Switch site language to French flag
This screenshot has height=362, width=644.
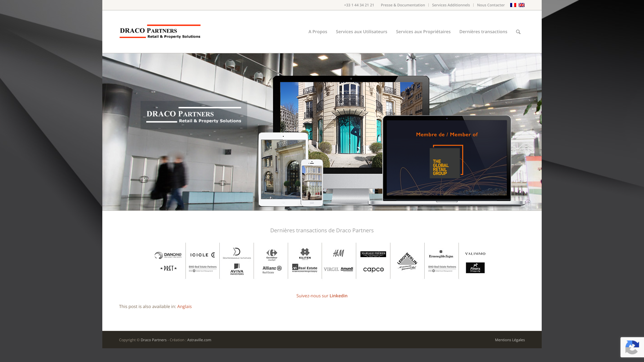pos(513,5)
